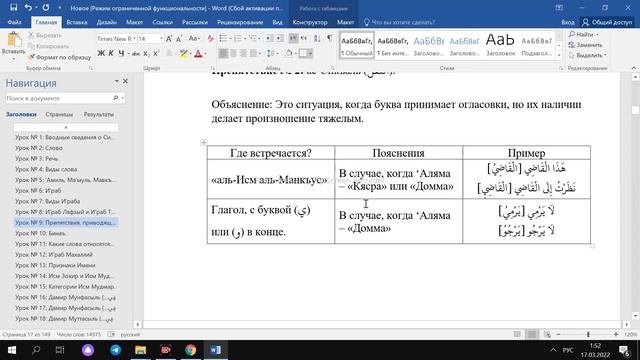Toggle strikethrough formatting
The width and height of the screenshot is (640, 360).
pyautogui.click(x=136, y=53)
